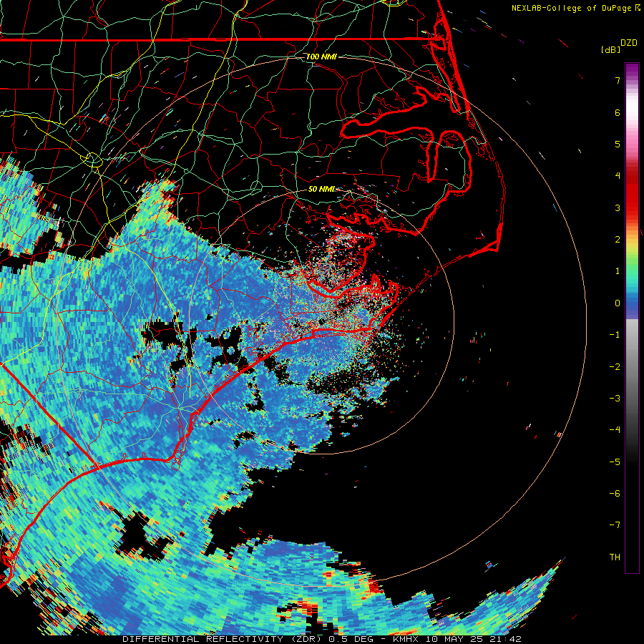Screen dimensions: 644x644
Task: Click the 3 value on ZDR scale
Action: tap(618, 208)
